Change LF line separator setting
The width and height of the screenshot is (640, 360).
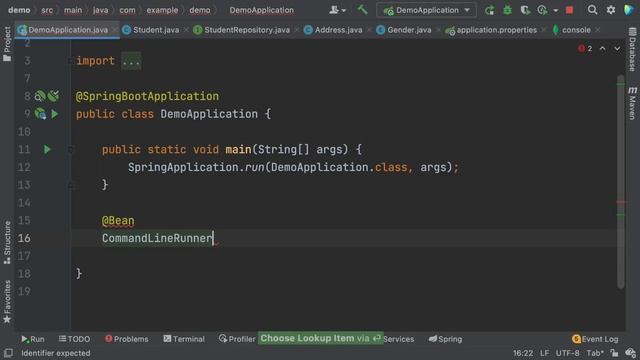[544, 353]
